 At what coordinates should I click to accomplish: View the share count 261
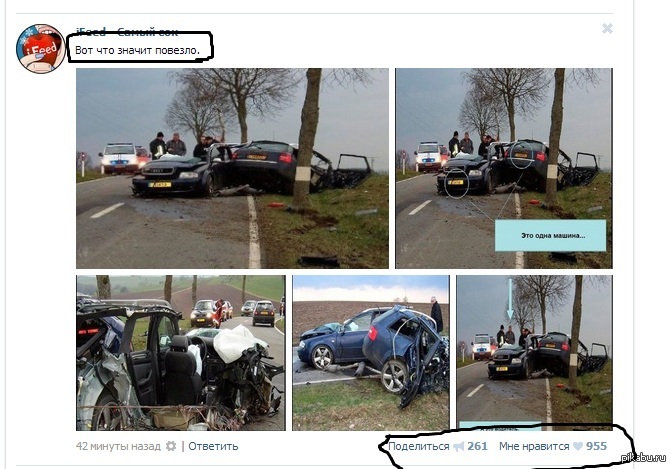click(477, 446)
